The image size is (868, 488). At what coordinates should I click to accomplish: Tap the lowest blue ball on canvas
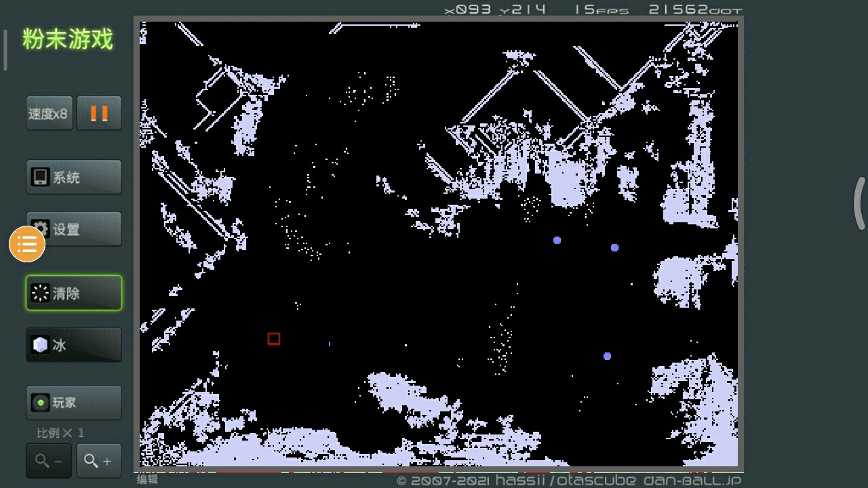coord(607,356)
